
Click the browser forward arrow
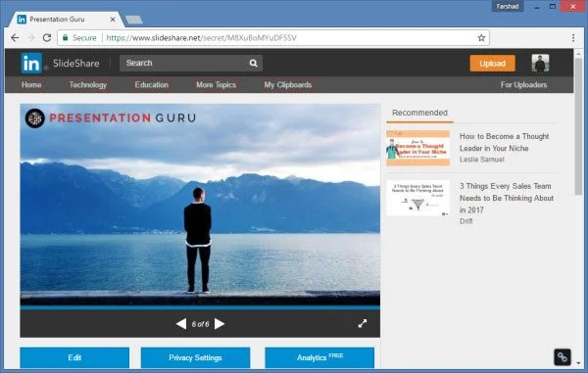31,38
